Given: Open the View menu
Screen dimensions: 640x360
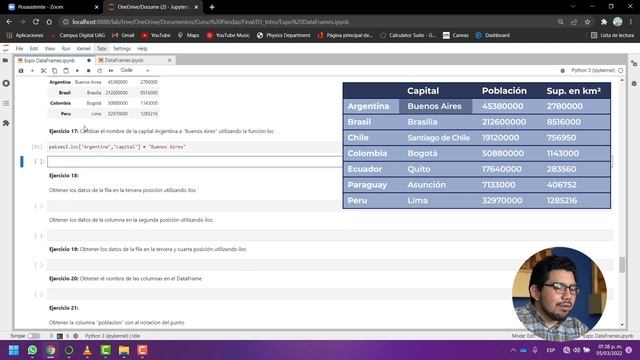Looking at the screenshot, I should (x=49, y=49).
